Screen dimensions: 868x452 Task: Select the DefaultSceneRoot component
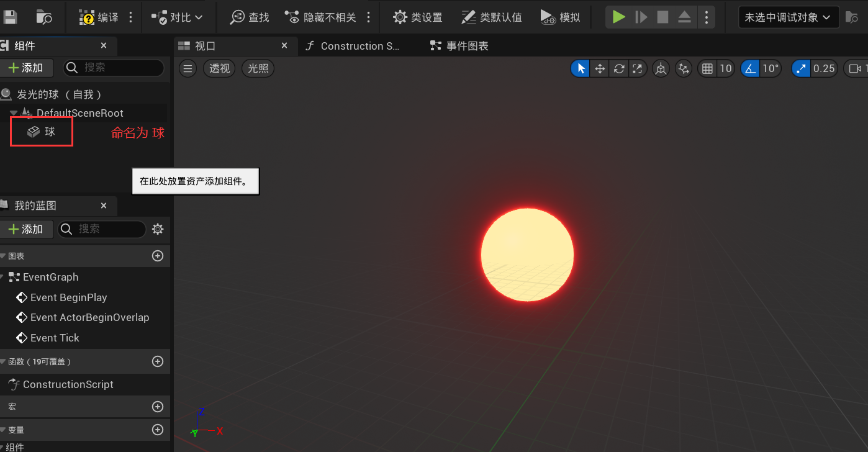[79, 113]
